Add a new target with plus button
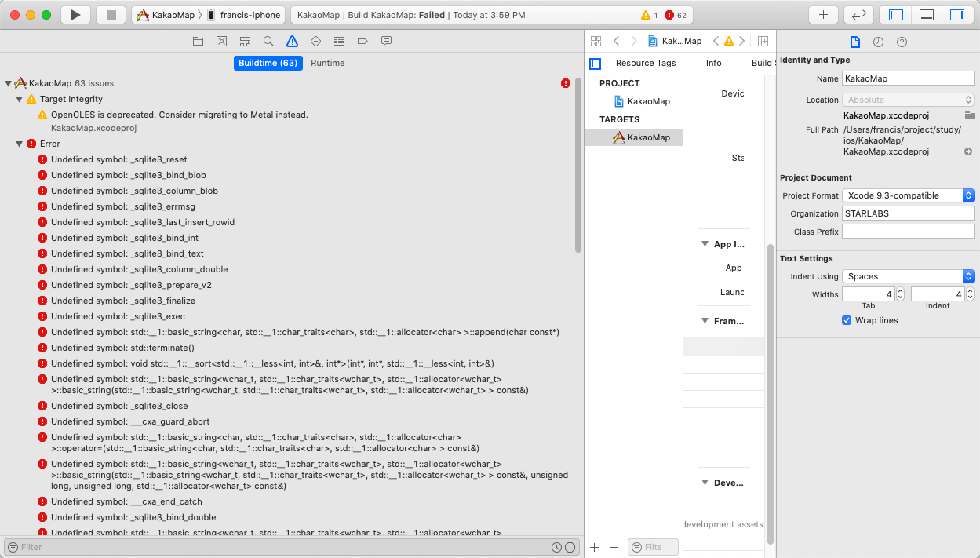Screen dimensions: 980x558 595,547
